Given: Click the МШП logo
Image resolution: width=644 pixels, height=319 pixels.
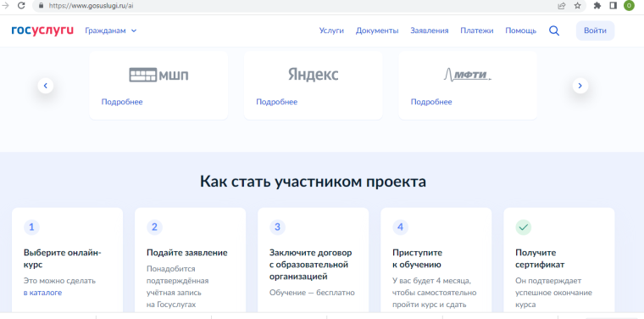Looking at the screenshot, I should (x=158, y=76).
